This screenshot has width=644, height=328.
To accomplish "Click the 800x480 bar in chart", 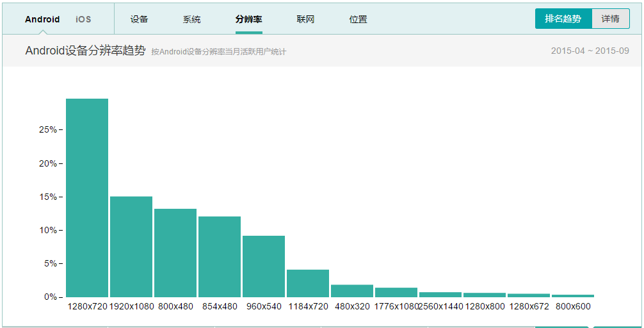I will (x=175, y=253).
